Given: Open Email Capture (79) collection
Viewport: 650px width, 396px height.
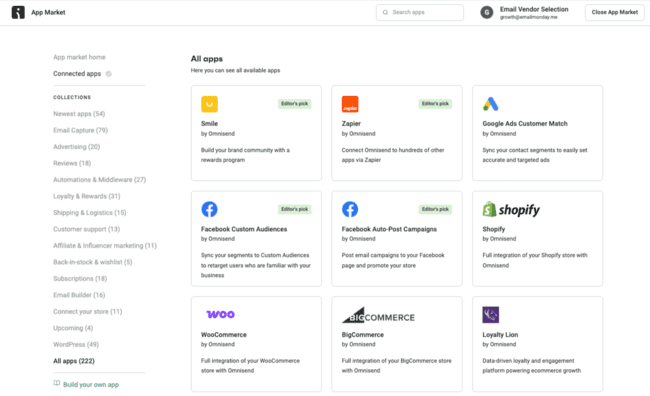Looking at the screenshot, I should [80, 130].
